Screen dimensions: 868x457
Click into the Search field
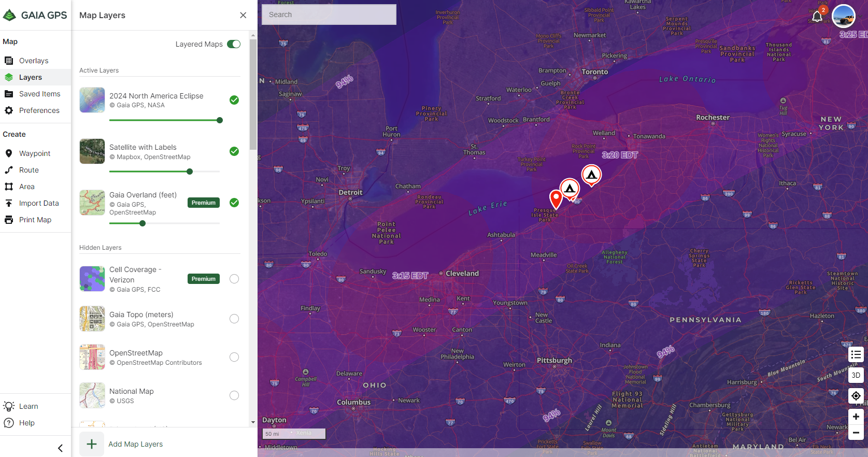329,15
